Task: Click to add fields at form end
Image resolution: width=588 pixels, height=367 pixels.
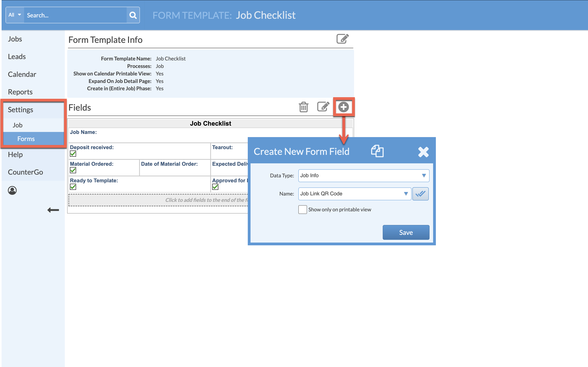Action: 158,200
